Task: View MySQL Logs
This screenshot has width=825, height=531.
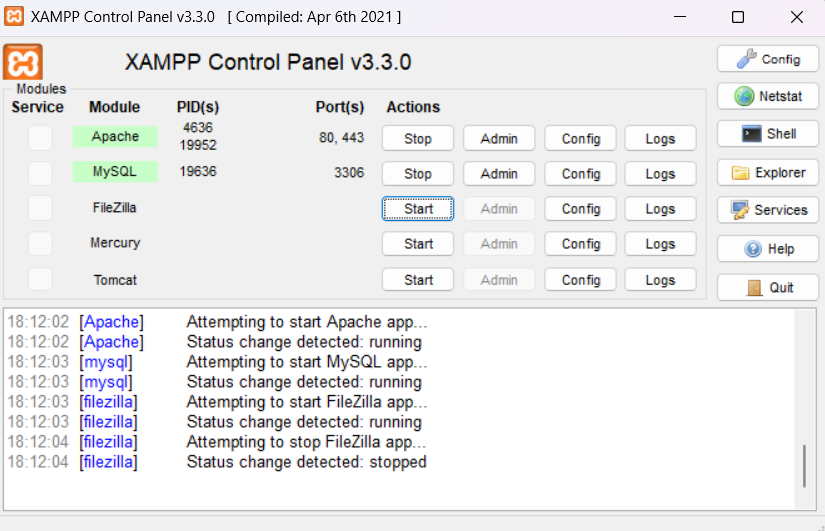Action: [660, 174]
